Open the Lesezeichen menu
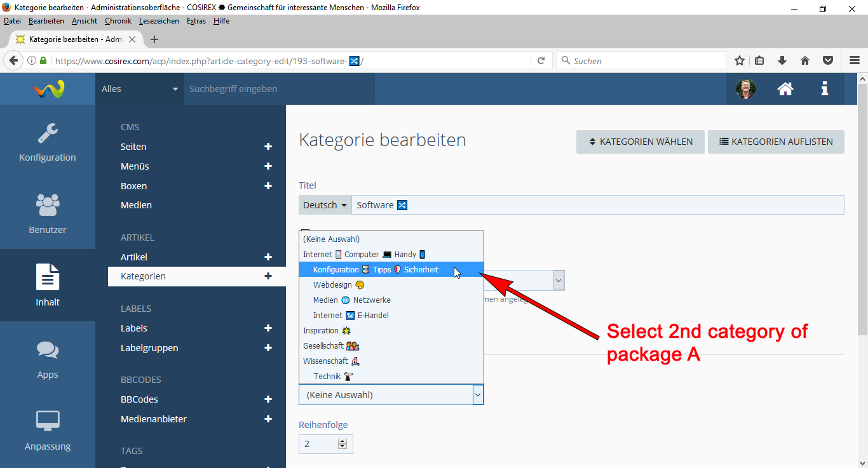 point(159,21)
